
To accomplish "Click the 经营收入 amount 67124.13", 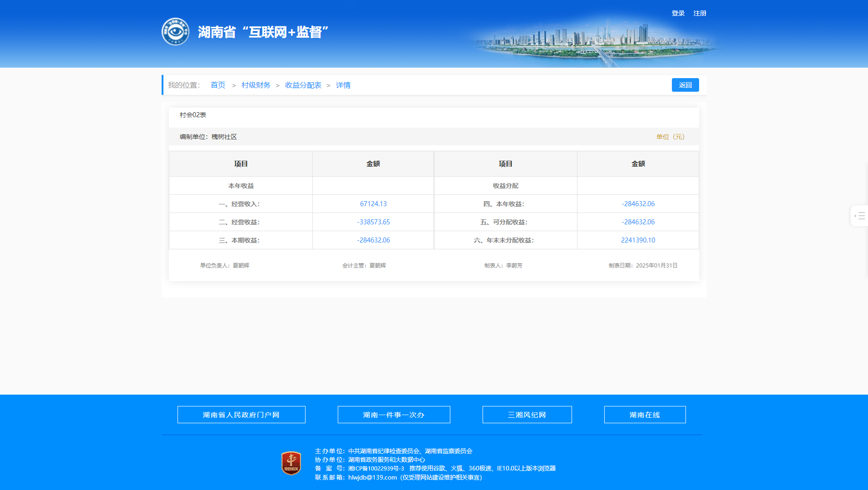I will point(373,204).
